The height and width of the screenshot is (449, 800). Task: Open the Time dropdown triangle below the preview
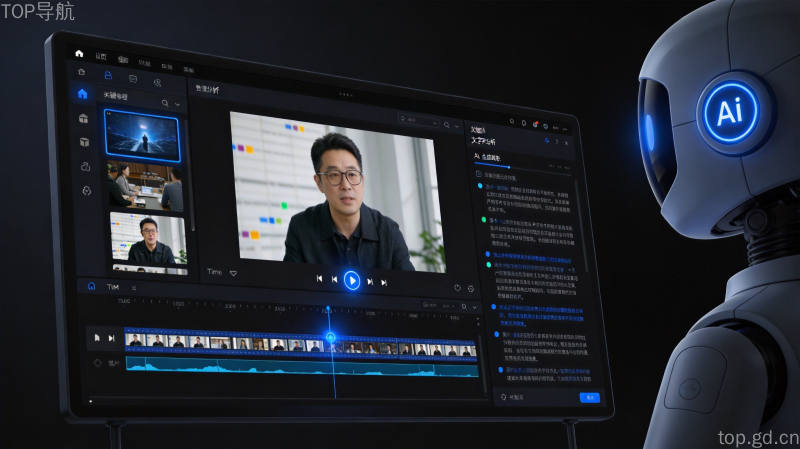click(x=233, y=274)
